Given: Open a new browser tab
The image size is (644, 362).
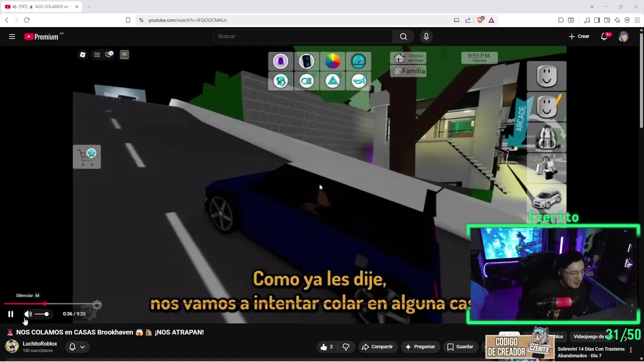Looking at the screenshot, I should tap(89, 7).
